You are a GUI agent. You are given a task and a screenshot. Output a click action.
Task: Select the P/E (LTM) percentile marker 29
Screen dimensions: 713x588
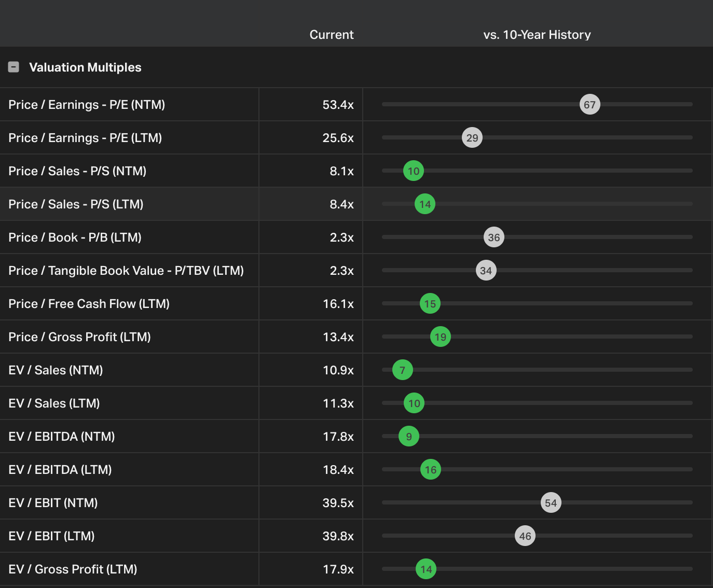pyautogui.click(x=472, y=138)
